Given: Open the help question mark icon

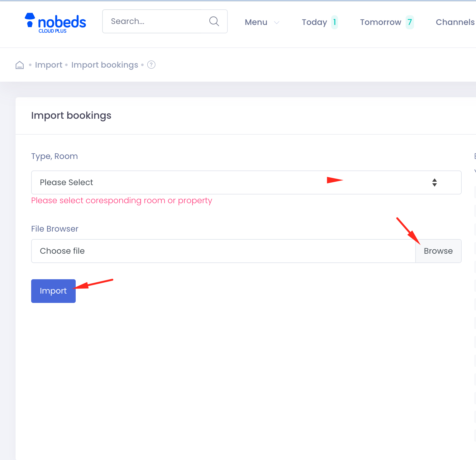Looking at the screenshot, I should coord(151,65).
